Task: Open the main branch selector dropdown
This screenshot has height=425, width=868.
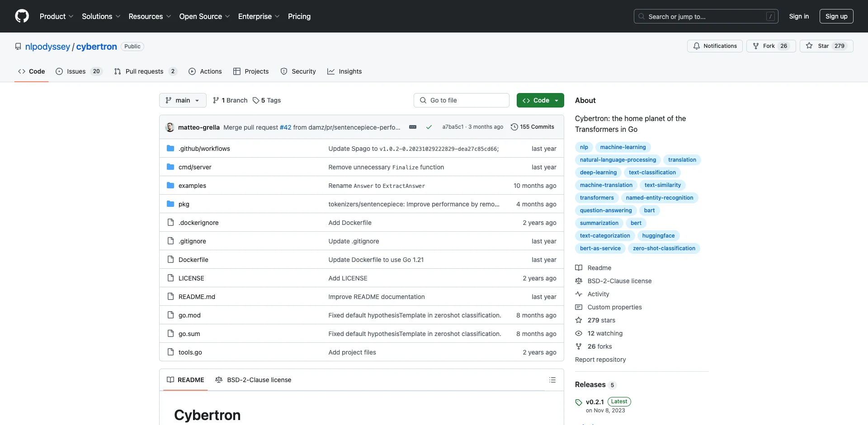Action: point(183,100)
